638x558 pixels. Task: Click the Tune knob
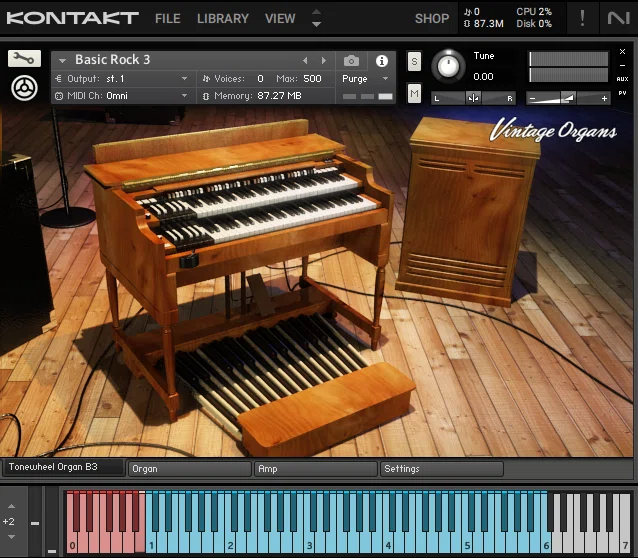click(448, 66)
